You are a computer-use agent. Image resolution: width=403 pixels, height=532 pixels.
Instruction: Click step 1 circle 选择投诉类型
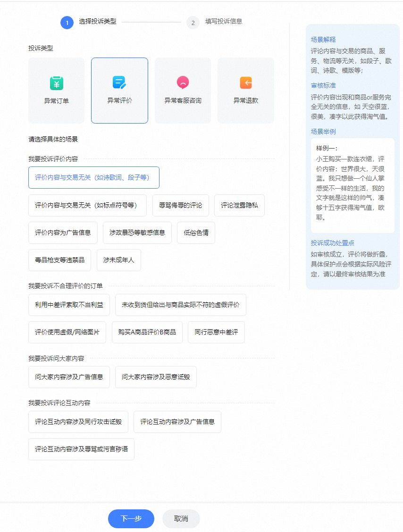(67, 23)
